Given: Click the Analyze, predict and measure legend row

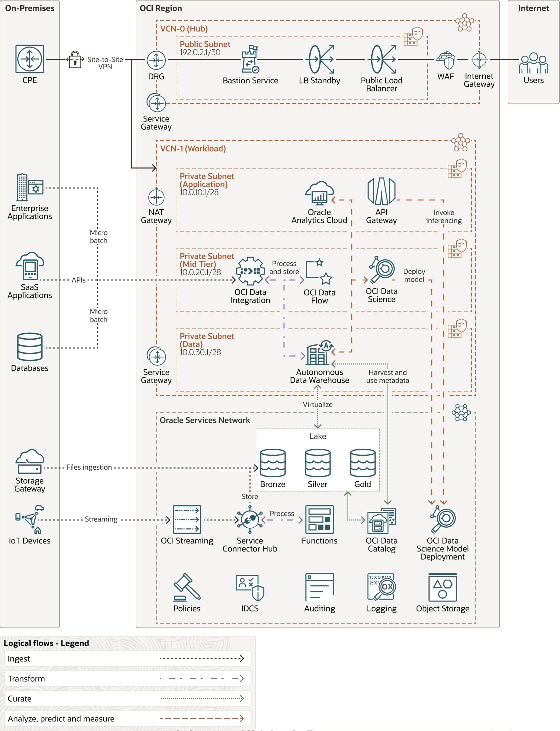Looking at the screenshot, I should [x=127, y=719].
